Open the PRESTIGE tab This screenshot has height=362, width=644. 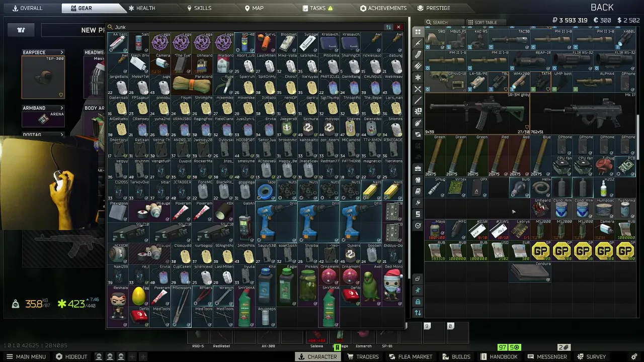click(x=434, y=8)
